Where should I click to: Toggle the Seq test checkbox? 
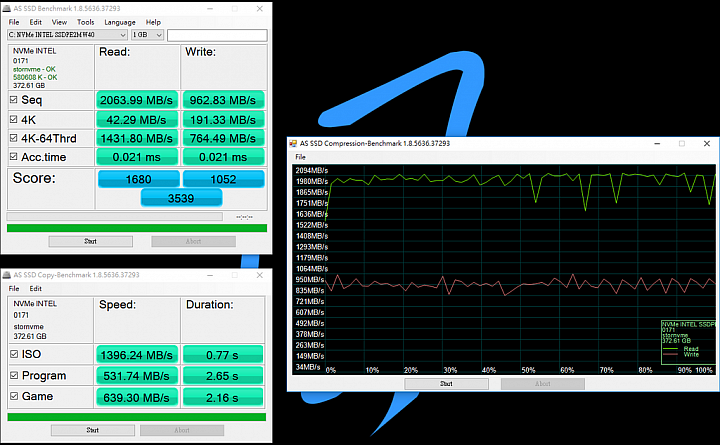click(x=14, y=100)
